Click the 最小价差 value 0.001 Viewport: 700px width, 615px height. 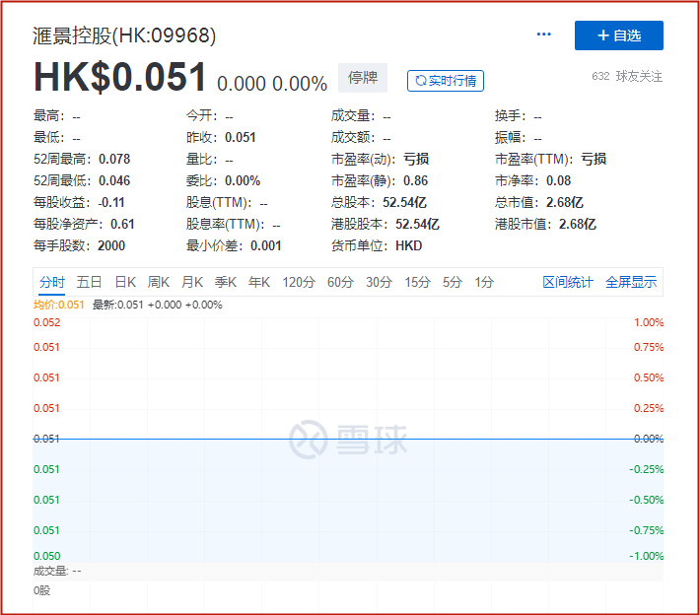265,246
